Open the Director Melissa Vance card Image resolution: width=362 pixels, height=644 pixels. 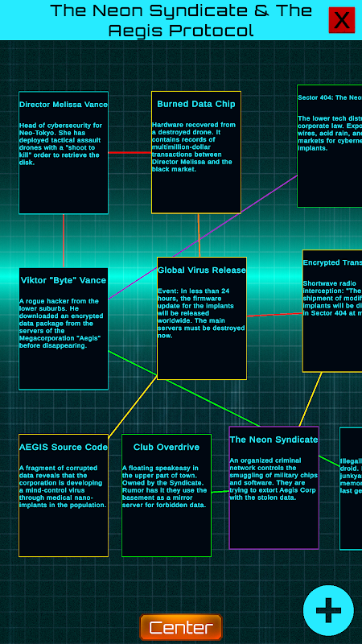click(x=64, y=153)
